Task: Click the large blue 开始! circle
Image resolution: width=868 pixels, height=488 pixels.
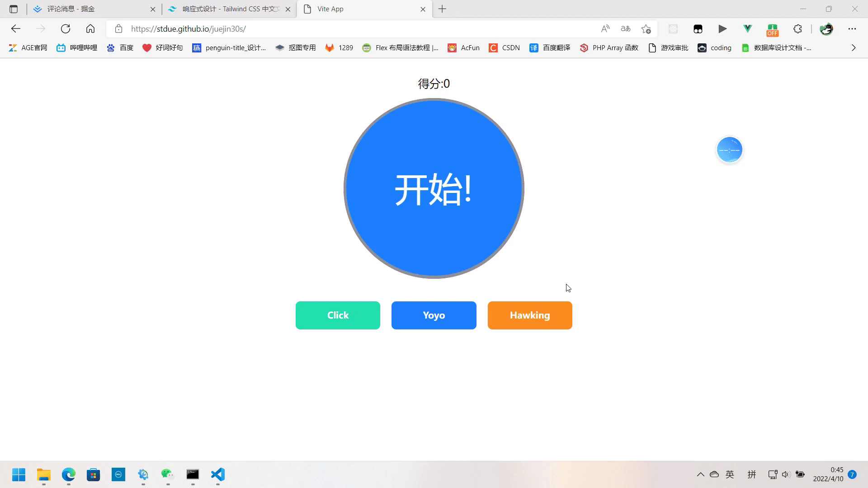Action: (x=434, y=188)
